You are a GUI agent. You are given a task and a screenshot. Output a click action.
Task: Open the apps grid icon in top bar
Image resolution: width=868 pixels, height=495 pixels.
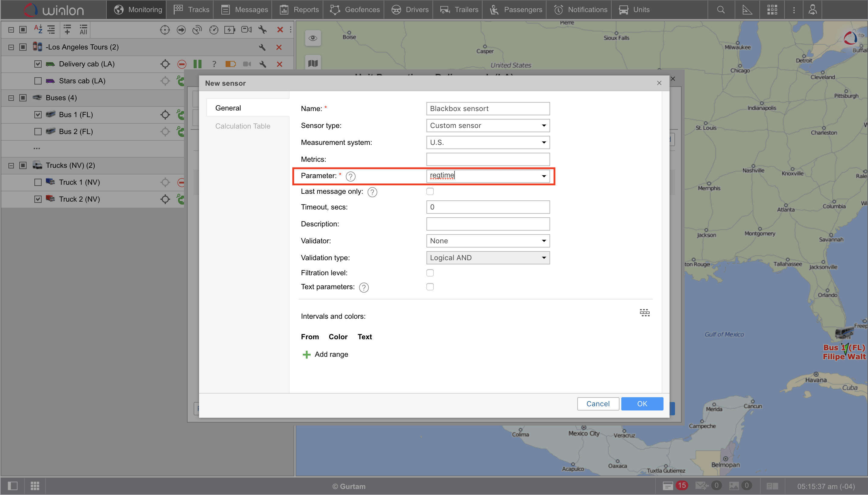point(772,10)
